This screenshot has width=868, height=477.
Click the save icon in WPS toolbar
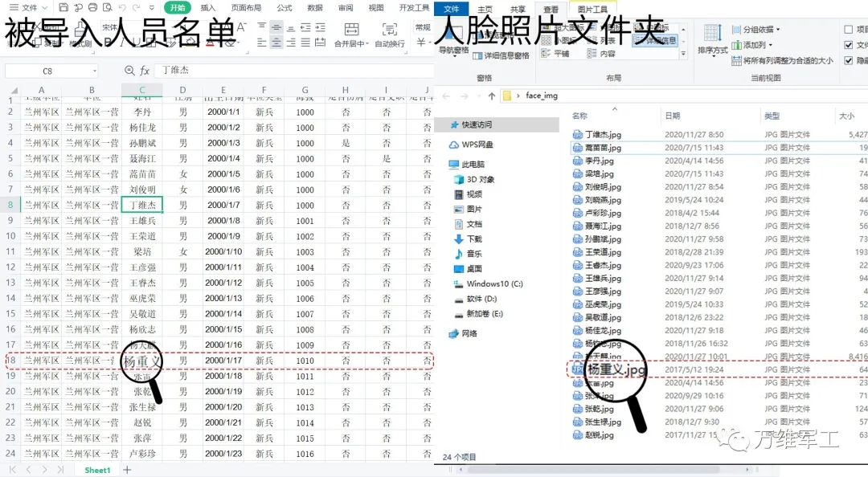(x=63, y=7)
